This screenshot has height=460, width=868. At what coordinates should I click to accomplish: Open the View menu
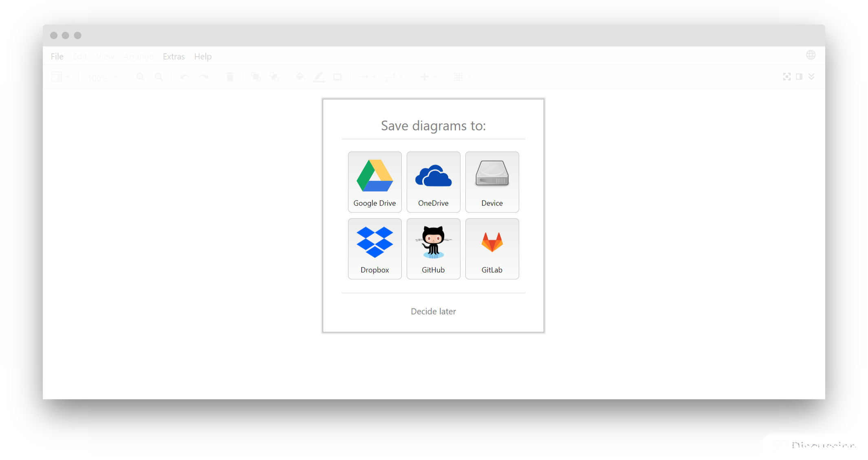(x=105, y=56)
